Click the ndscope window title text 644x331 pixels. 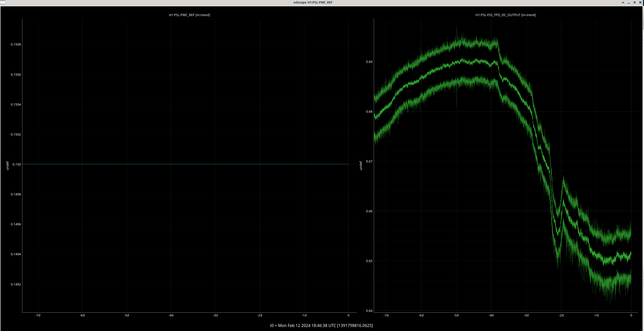tap(313, 3)
